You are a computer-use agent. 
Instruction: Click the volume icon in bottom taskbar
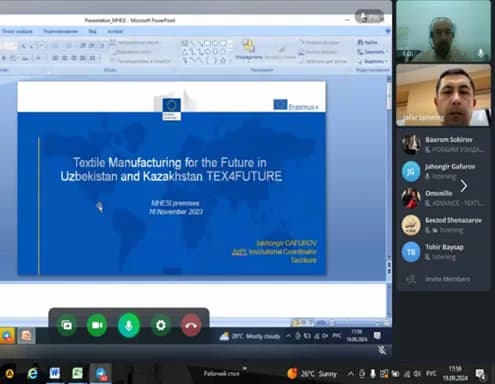pyautogui.click(x=417, y=374)
